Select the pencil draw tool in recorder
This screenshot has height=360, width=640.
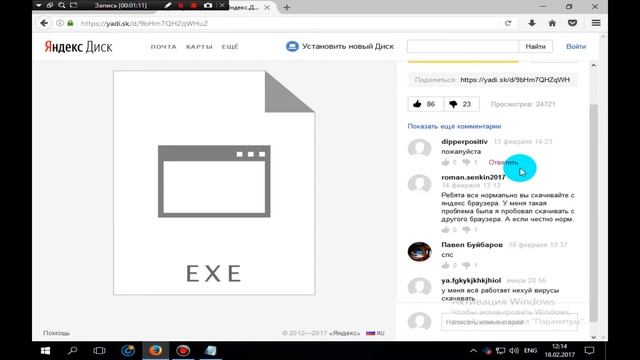pyautogui.click(x=168, y=6)
